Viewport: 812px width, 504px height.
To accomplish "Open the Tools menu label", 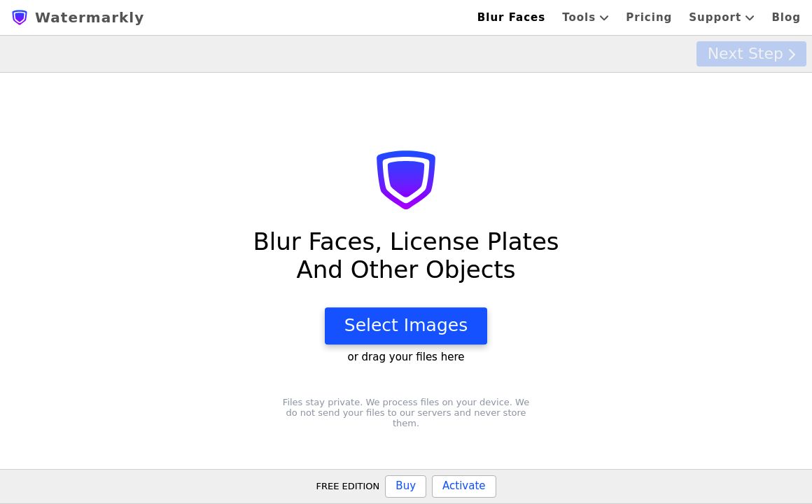I will point(578,17).
